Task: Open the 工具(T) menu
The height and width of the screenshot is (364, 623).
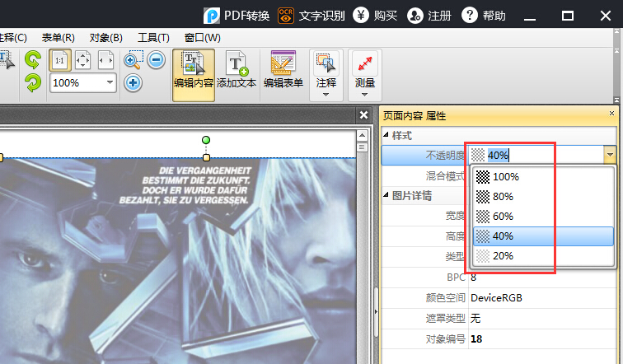Action: coord(153,38)
